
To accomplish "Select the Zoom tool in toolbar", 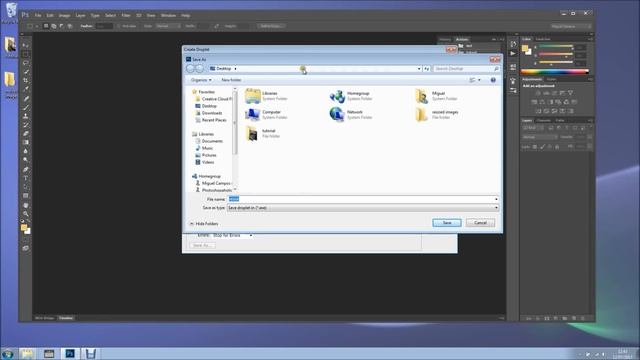I will 26,214.
